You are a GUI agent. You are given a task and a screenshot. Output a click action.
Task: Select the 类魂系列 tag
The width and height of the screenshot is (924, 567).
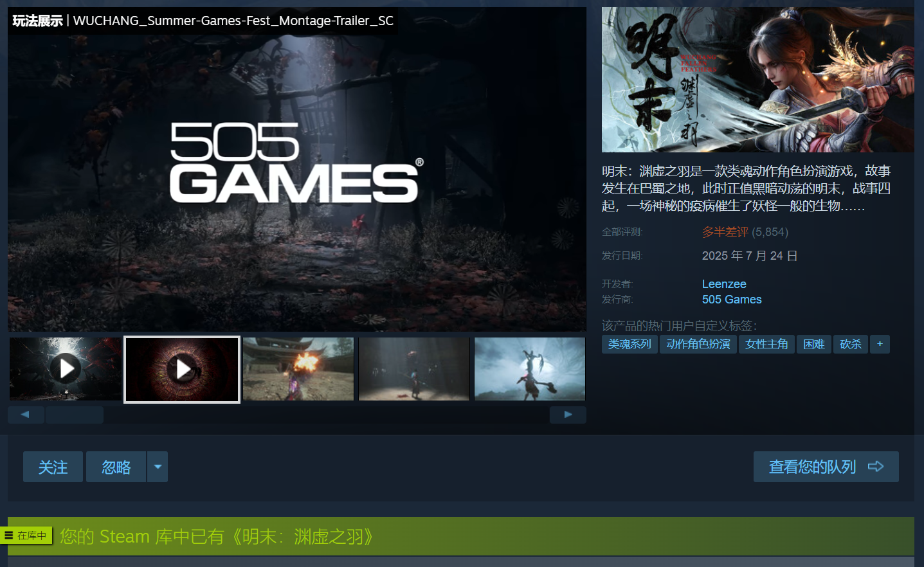click(x=630, y=344)
